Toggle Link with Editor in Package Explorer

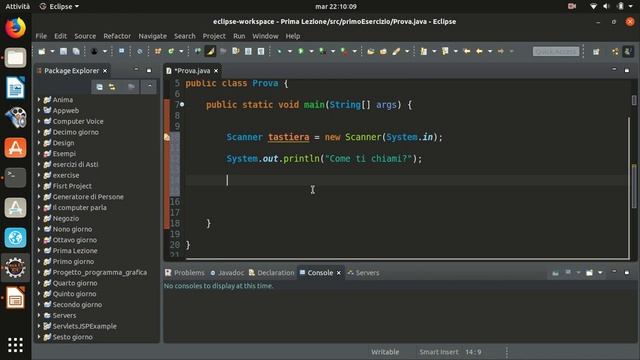[x=112, y=87]
